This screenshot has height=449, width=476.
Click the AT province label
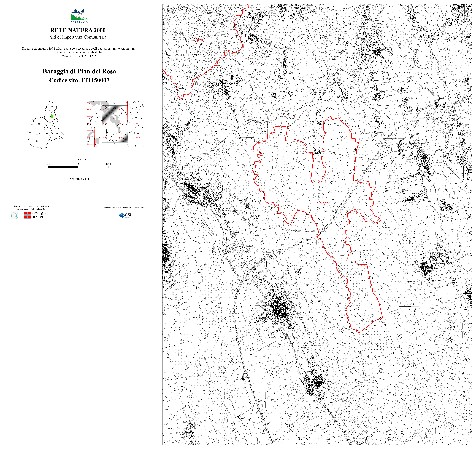tap(47, 131)
